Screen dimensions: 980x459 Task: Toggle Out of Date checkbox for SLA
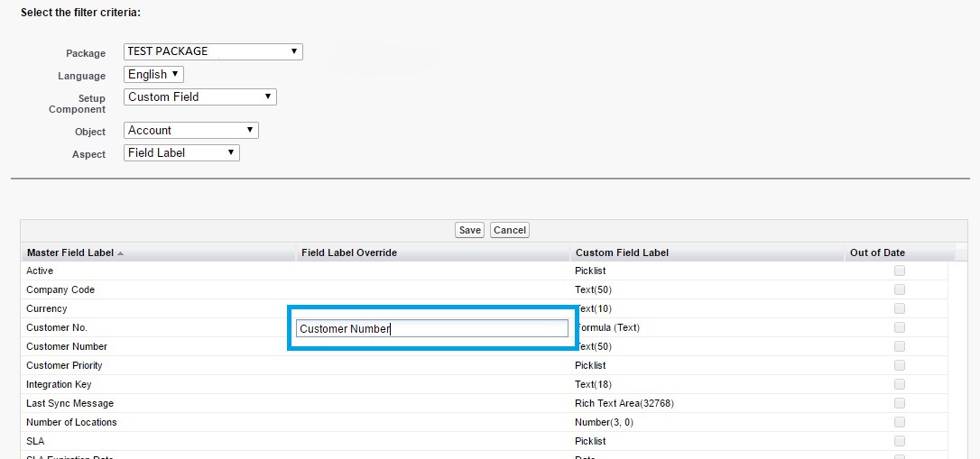(899, 441)
